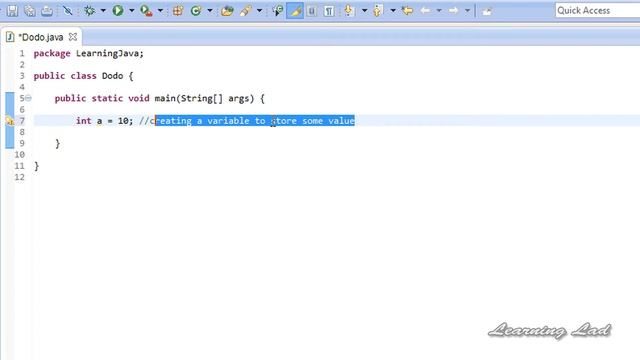Click Last Edit Location yellow arrow icon
Viewport: 640px width, 360px height.
coord(407,11)
